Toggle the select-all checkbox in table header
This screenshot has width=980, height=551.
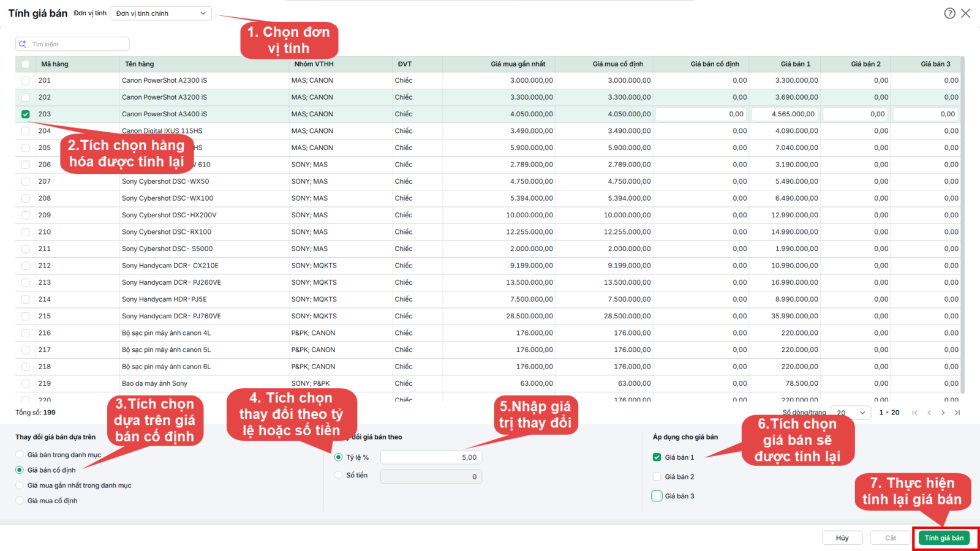tap(25, 64)
